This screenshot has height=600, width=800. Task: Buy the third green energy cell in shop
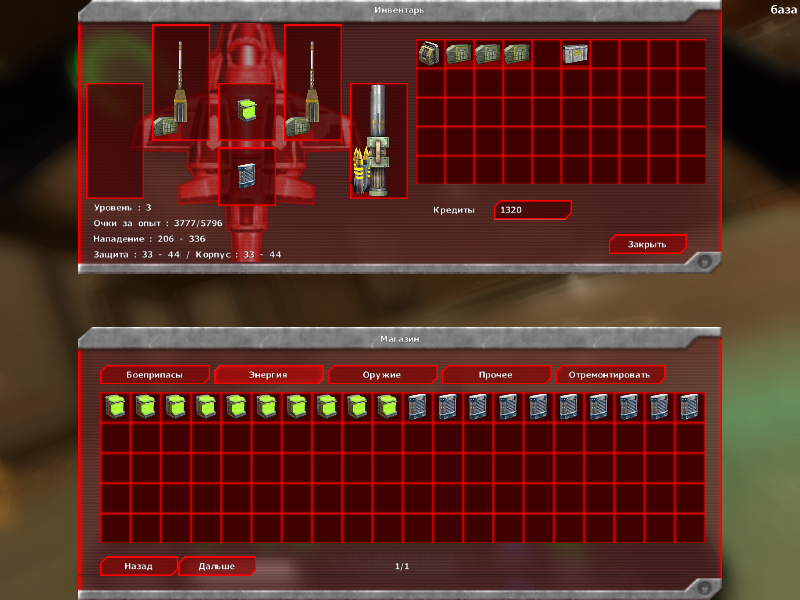[176, 407]
